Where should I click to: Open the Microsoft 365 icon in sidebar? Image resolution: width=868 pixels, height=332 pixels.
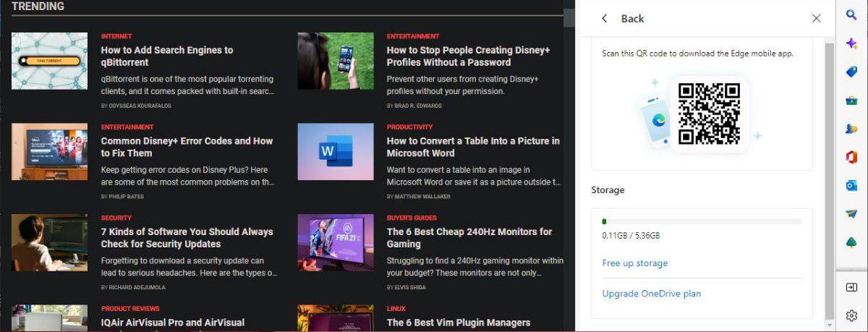851,157
